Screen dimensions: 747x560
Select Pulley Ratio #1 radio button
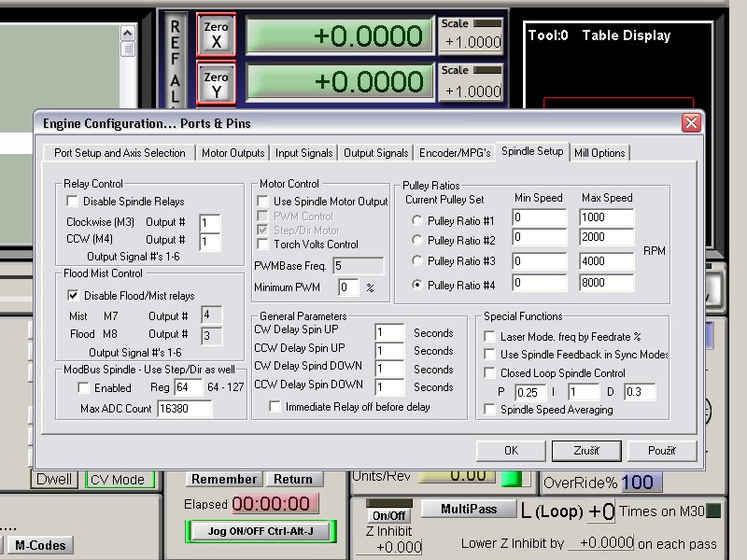click(416, 221)
